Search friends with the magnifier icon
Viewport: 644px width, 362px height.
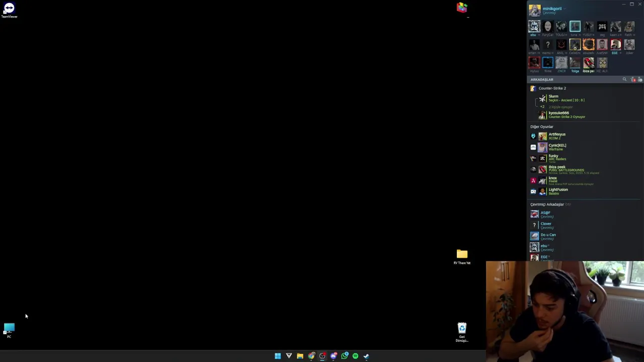click(625, 79)
